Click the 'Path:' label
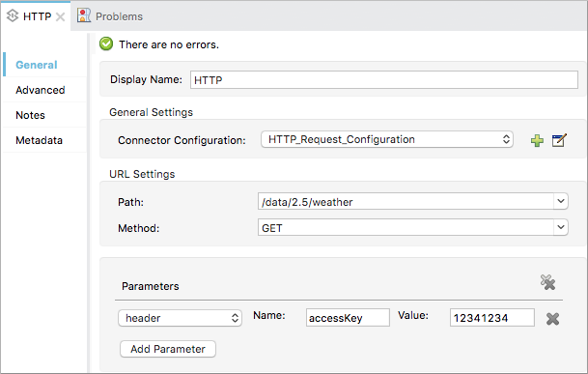The image size is (588, 374). coord(131,202)
